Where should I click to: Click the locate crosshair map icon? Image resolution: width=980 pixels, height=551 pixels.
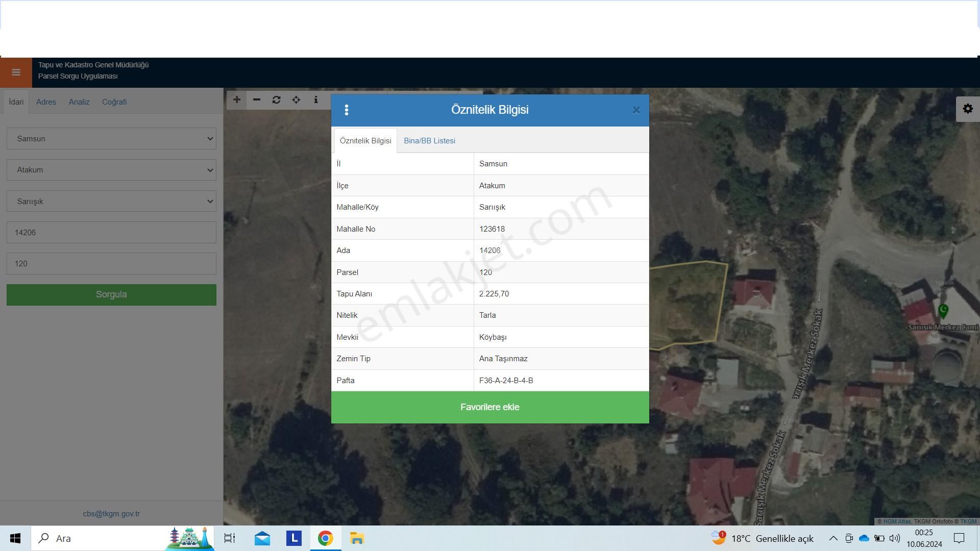(x=296, y=100)
